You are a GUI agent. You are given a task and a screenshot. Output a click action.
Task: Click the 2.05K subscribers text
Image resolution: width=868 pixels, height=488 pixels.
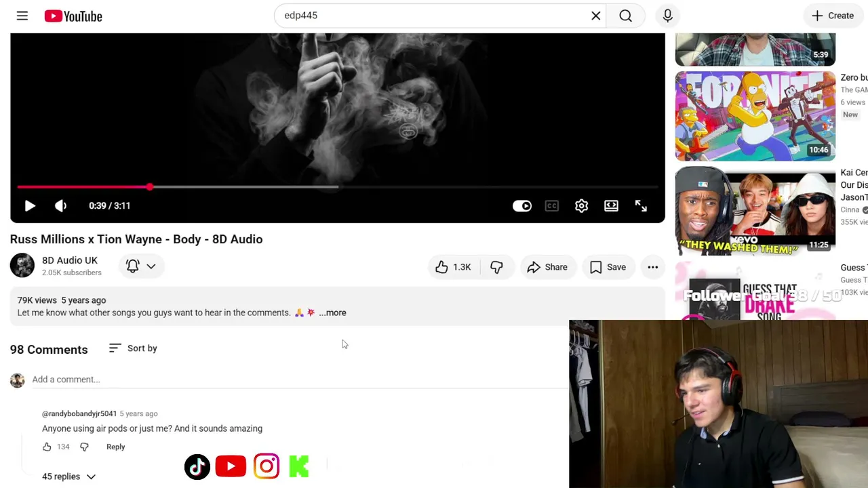(72, 272)
